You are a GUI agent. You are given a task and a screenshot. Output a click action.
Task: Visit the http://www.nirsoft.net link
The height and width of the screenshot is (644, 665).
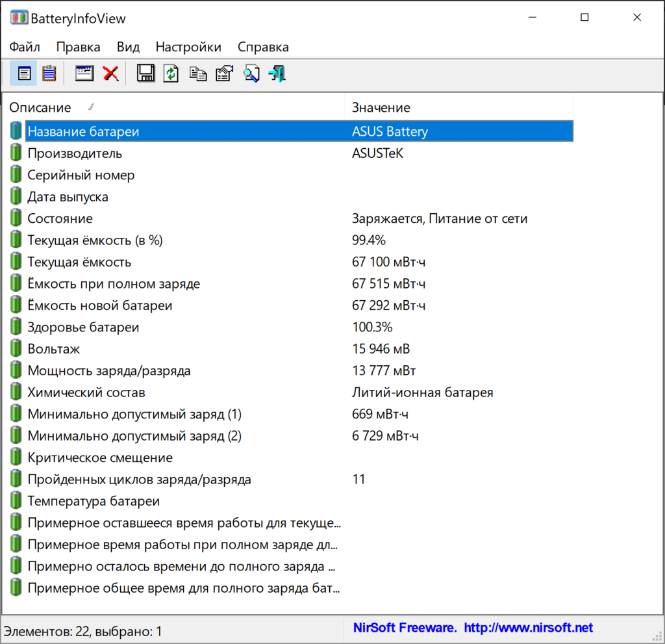(x=528, y=628)
